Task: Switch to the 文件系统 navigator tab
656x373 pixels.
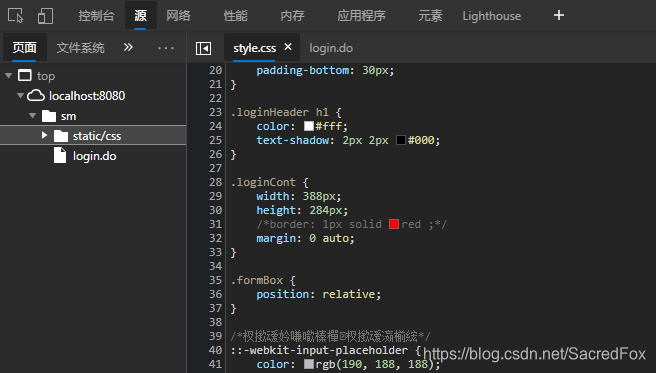Action: click(80, 48)
